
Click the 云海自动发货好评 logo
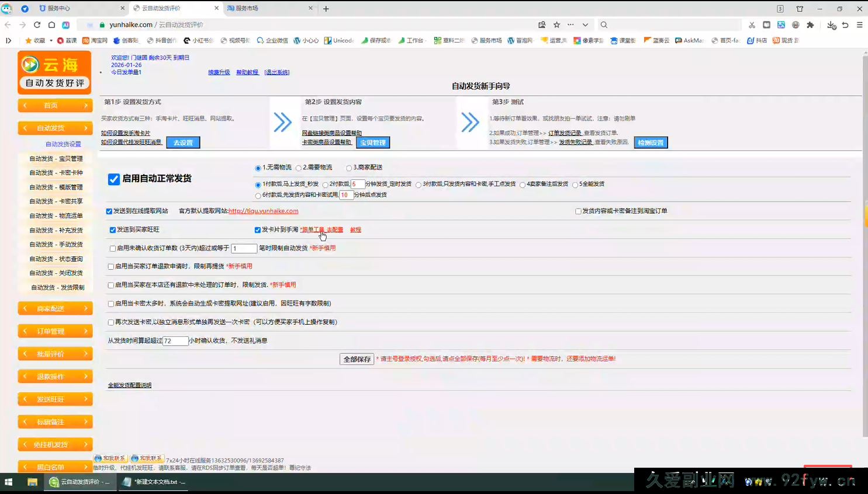tap(54, 72)
